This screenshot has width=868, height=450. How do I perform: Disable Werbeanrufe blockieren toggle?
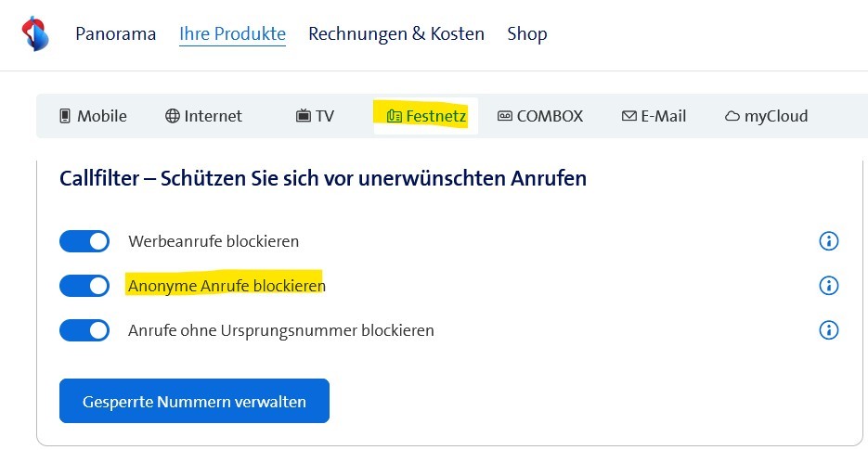pos(84,241)
